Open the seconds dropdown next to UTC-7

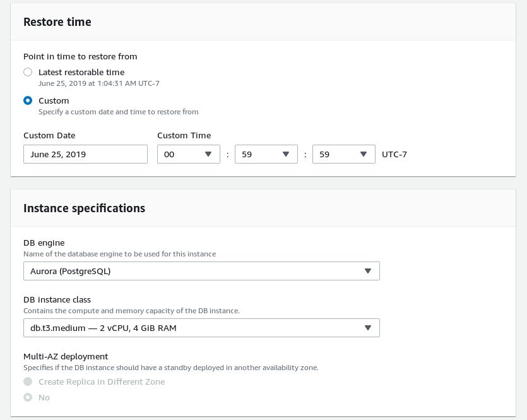(x=344, y=154)
